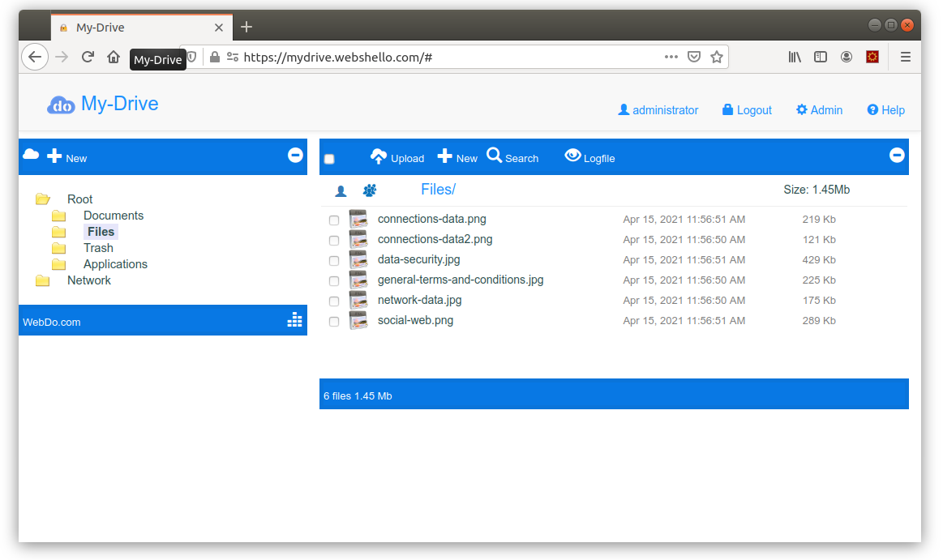This screenshot has width=943, height=560.
Task: Click the My-Drive cloud logo
Action: 61,105
